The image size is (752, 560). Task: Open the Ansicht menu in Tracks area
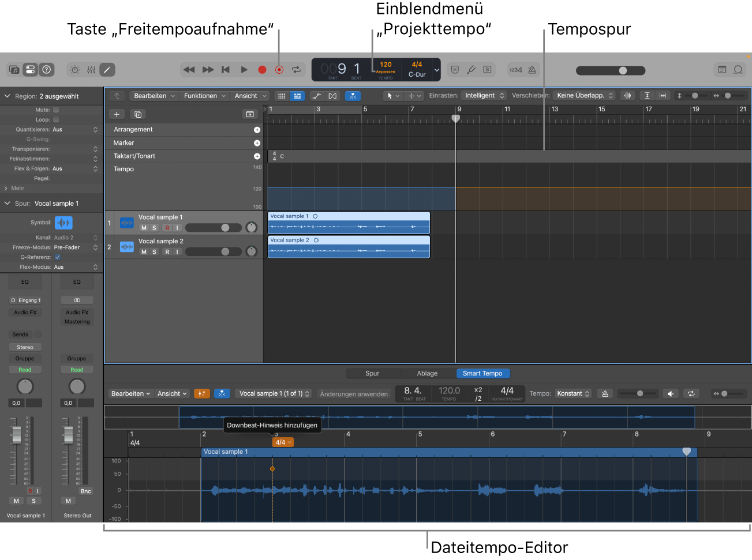point(250,96)
